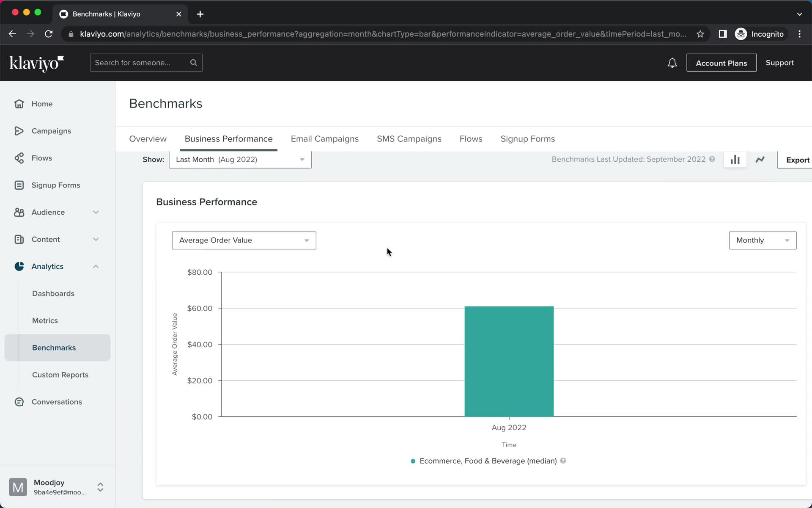Viewport: 812px width, 508px height.
Task: Click the Audience people icon
Action: [19, 212]
